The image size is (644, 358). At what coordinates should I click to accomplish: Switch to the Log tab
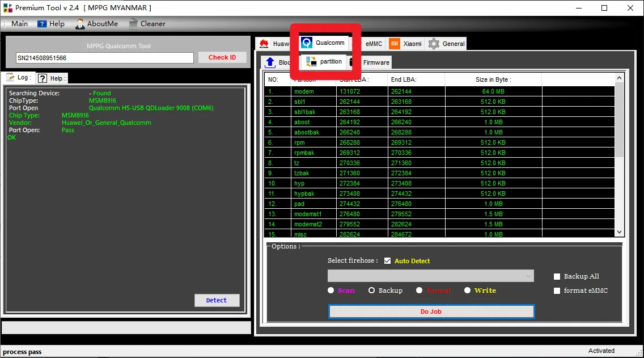tap(19, 77)
